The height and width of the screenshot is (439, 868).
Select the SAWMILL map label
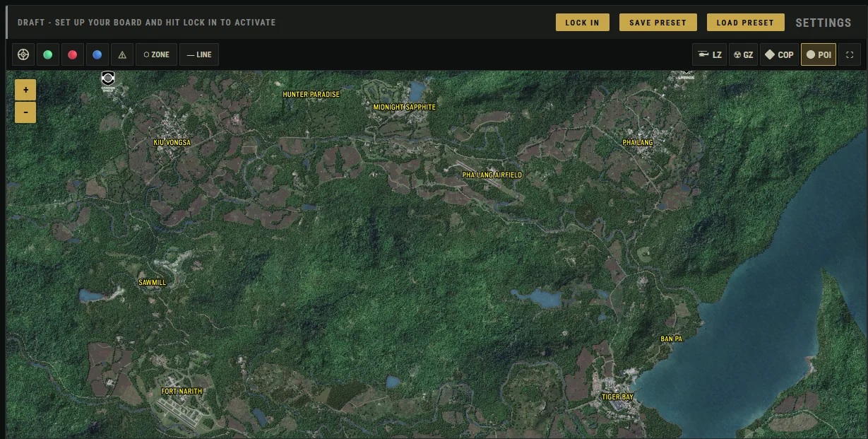tap(152, 283)
